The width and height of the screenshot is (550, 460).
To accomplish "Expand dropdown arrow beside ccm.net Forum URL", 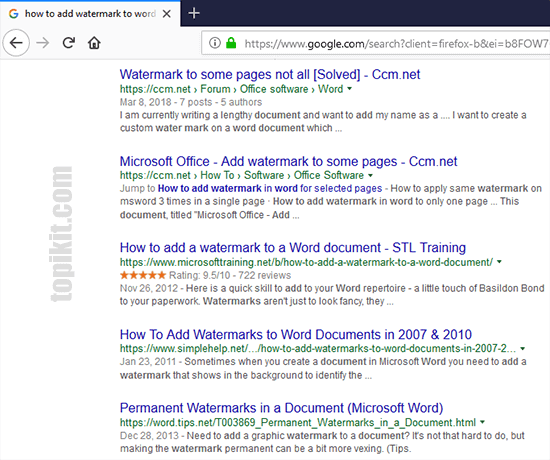I will pos(349,89).
